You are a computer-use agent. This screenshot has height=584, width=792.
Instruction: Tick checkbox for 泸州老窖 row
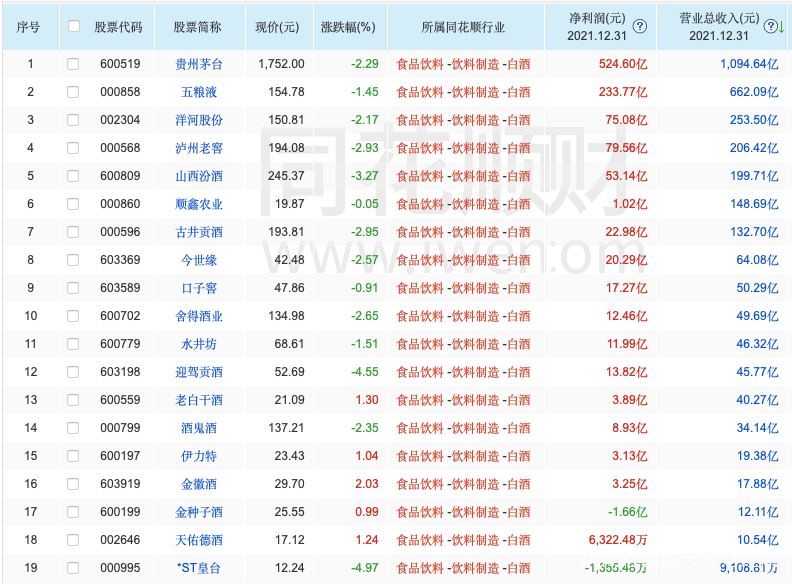pyautogui.click(x=73, y=148)
